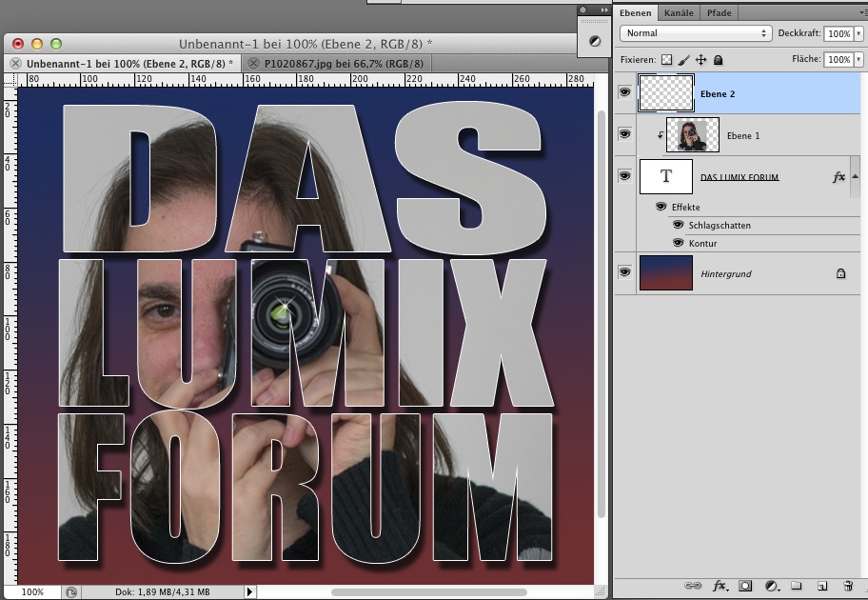Open the collapsed adjustments panel icon
Image resolution: width=868 pixels, height=600 pixels.
pyautogui.click(x=595, y=41)
